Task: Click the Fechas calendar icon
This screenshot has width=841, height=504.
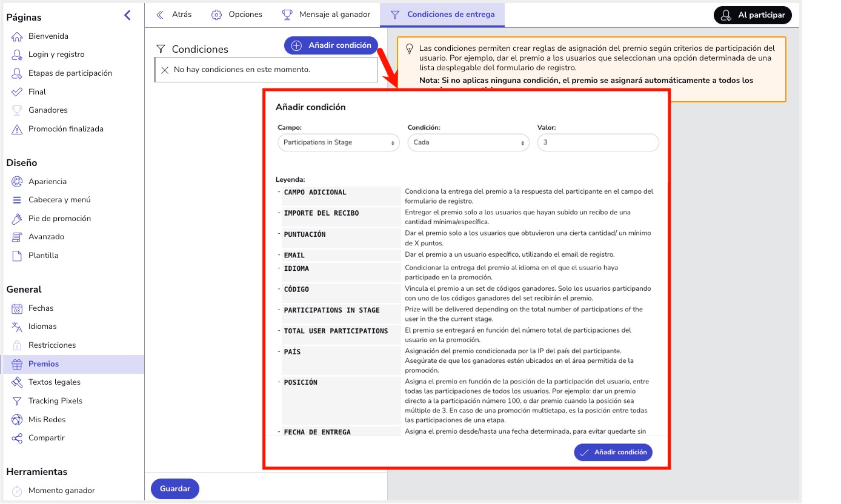Action: pyautogui.click(x=17, y=308)
